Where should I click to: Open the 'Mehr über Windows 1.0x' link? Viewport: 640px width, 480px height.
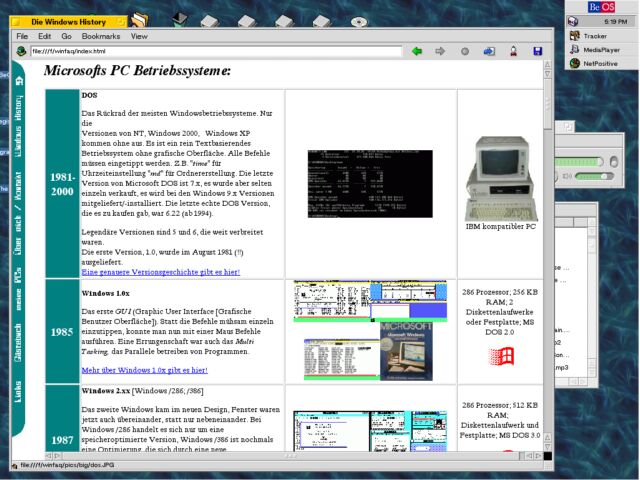click(x=144, y=370)
